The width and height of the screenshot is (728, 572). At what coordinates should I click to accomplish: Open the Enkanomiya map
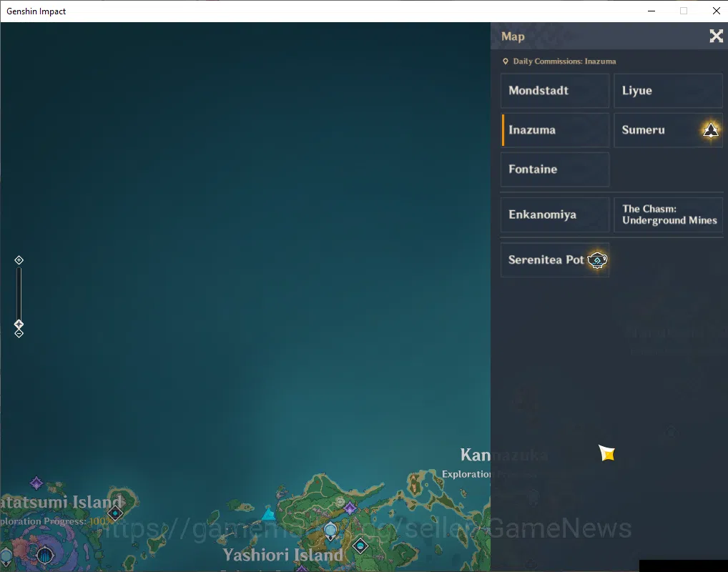tap(555, 215)
